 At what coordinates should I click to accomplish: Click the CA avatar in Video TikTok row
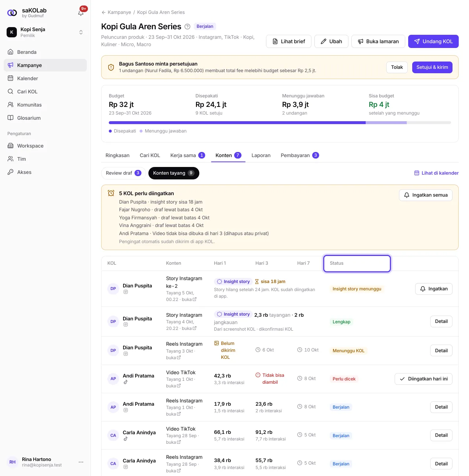pyautogui.click(x=113, y=435)
